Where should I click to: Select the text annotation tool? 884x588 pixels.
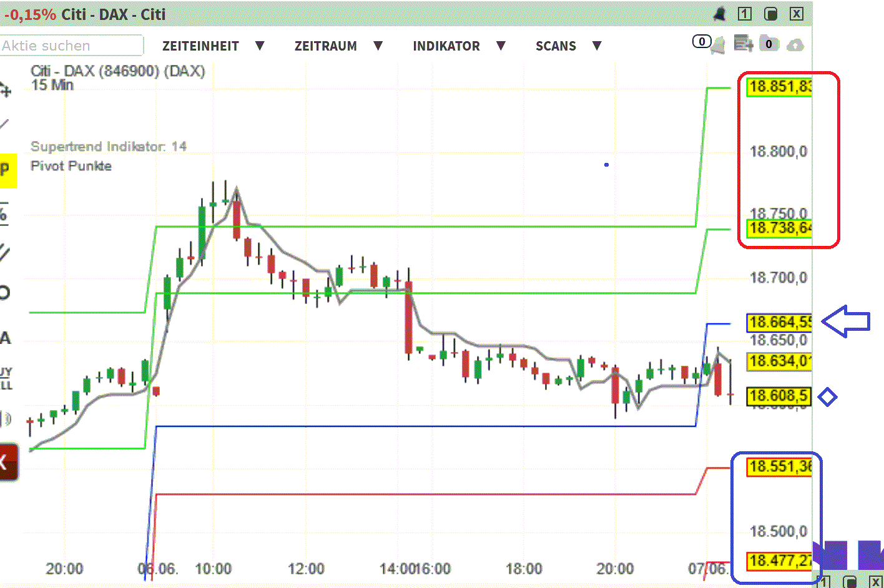pyautogui.click(x=5, y=337)
